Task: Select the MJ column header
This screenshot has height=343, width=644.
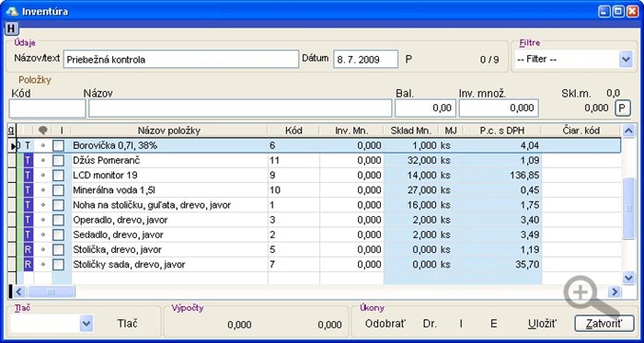Action: pyautogui.click(x=451, y=131)
